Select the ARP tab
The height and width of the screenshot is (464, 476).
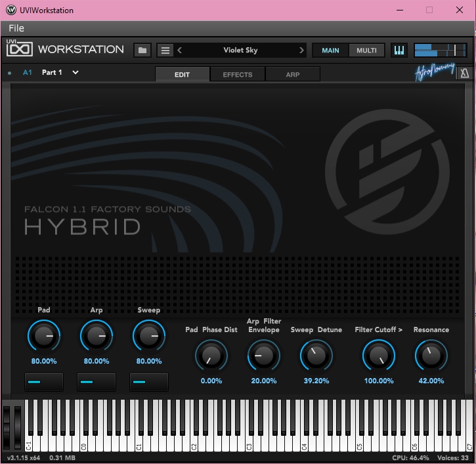point(293,74)
